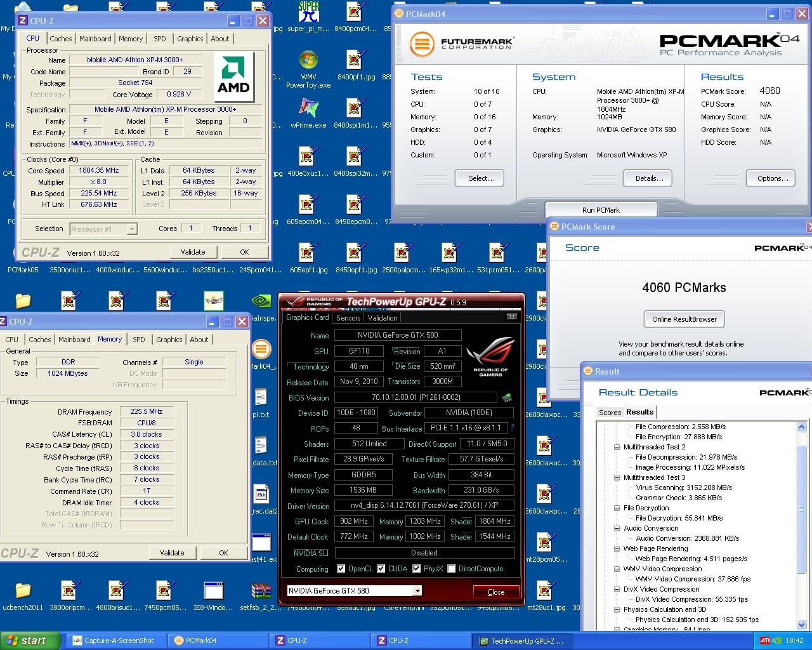Open the GPU selection dropdown in GPU-Z

[x=417, y=590]
